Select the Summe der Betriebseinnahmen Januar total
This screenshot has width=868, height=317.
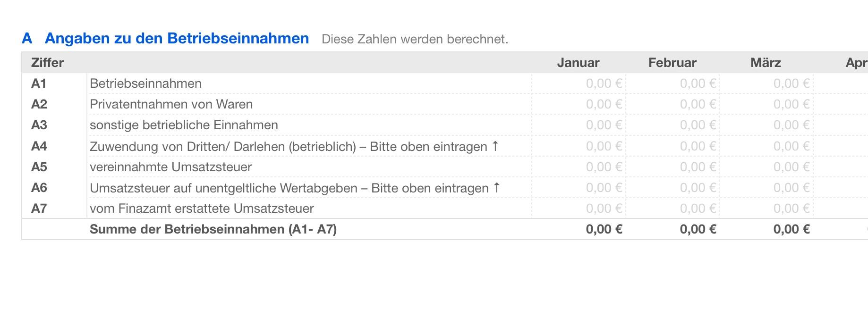point(604,229)
